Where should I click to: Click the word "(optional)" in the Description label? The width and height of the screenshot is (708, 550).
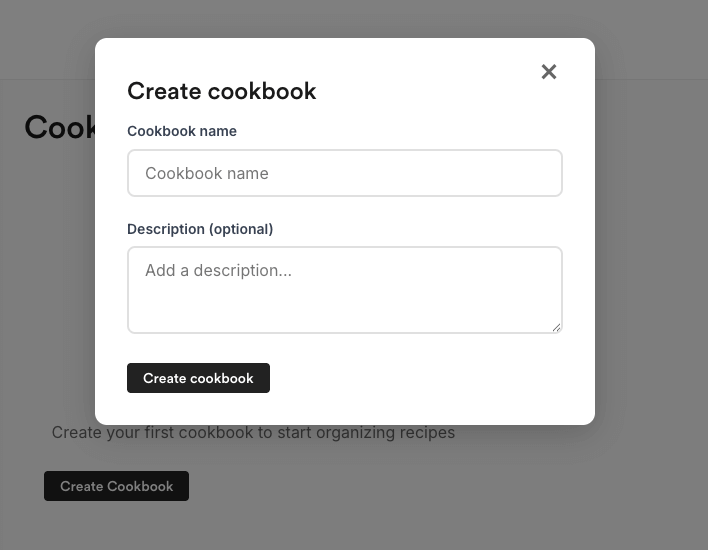tap(240, 229)
